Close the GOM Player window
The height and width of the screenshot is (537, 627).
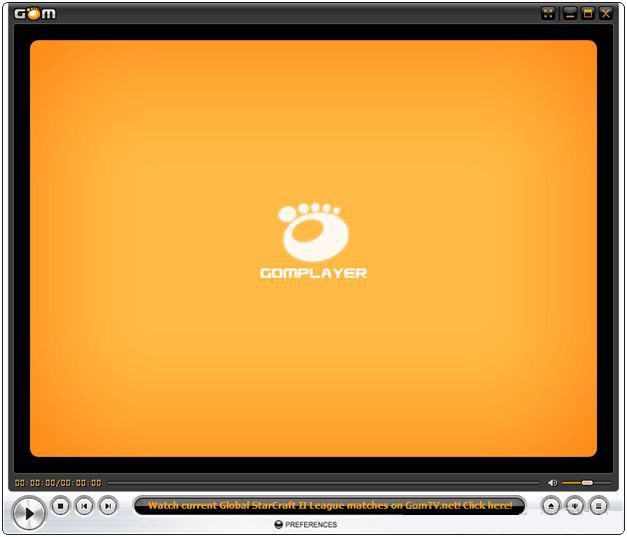tap(606, 13)
